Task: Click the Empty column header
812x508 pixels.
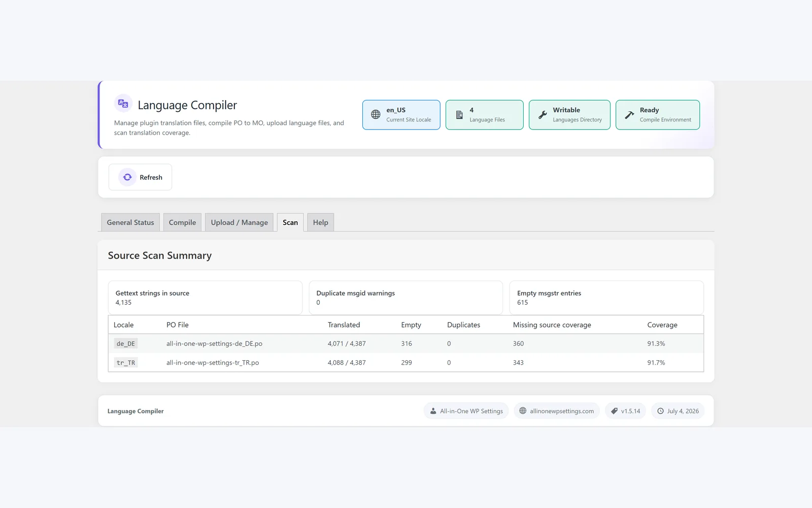Action: tap(411, 325)
